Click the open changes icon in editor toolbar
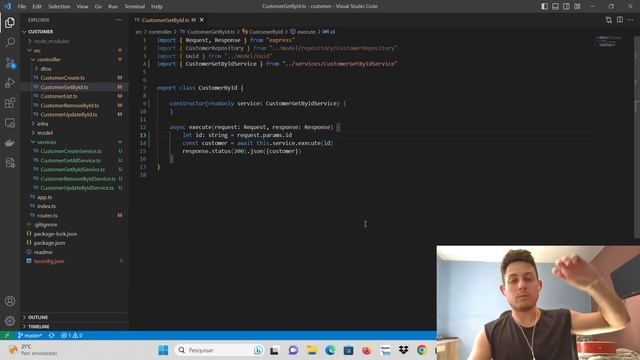This screenshot has height=360, width=640. pos(609,20)
